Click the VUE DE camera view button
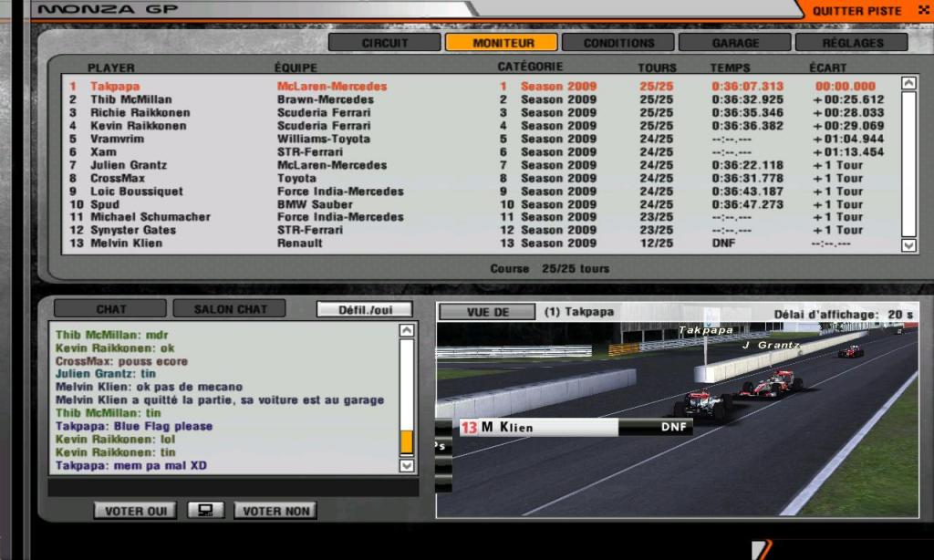The width and height of the screenshot is (934, 560). click(x=487, y=312)
